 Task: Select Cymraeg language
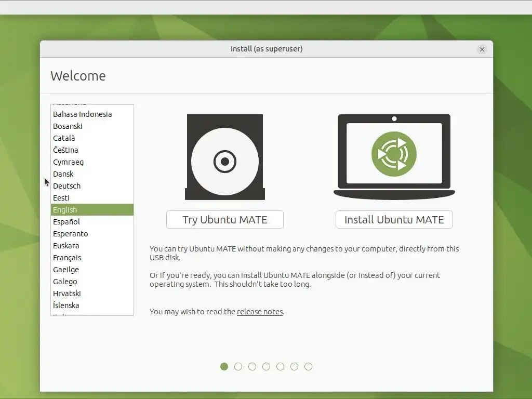coord(92,162)
